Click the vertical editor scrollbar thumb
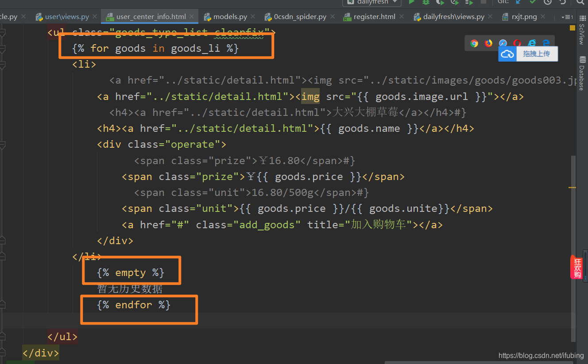This screenshot has width=588, height=364. pyautogui.click(x=574, y=248)
